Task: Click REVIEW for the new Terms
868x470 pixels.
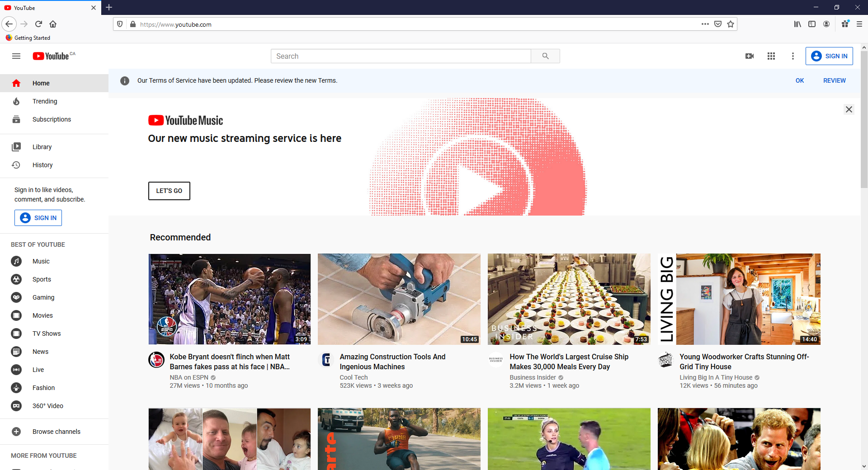Action: 834,80
